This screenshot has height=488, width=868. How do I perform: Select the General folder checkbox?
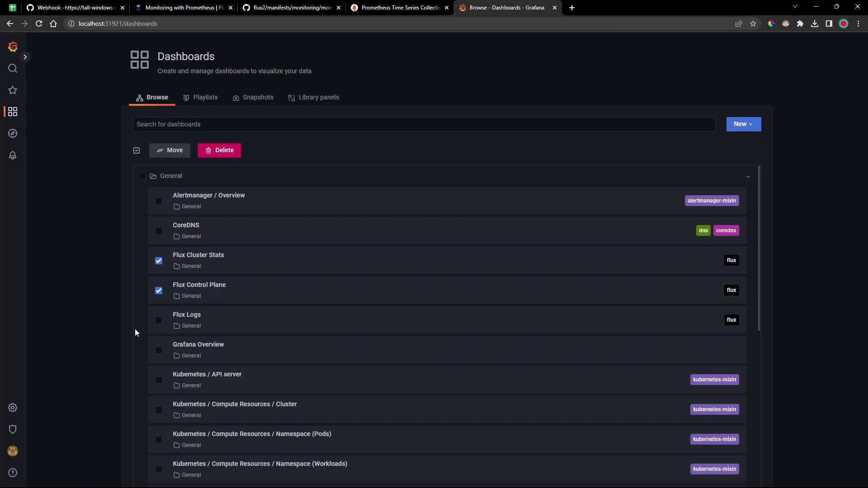pyautogui.click(x=142, y=176)
